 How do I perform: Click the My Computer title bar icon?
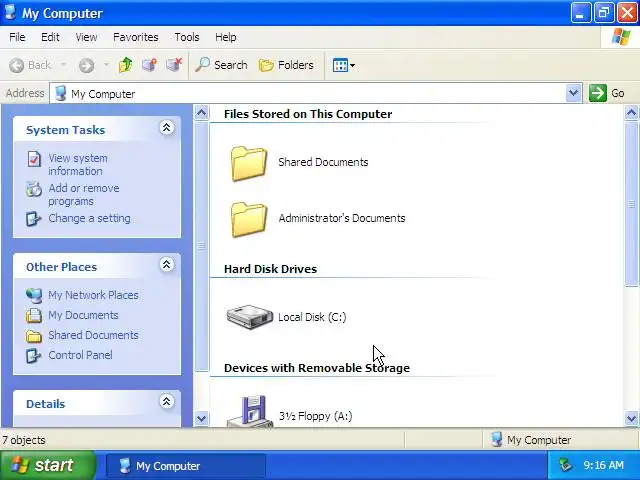[11, 12]
